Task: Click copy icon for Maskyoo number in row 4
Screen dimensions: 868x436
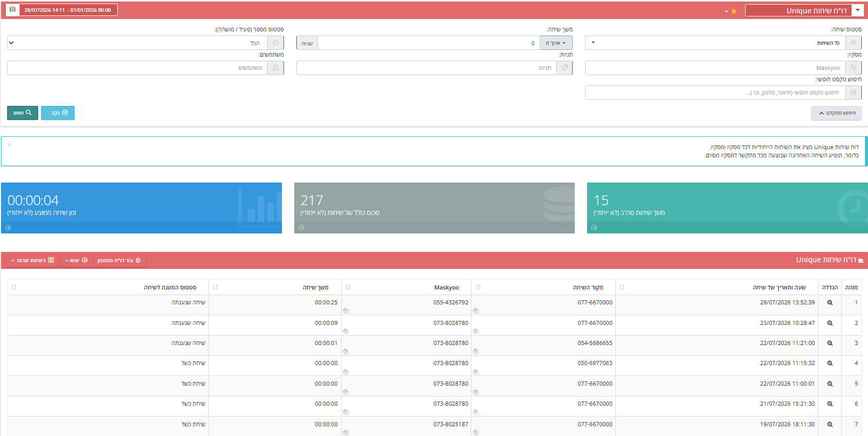Action: 346,371
